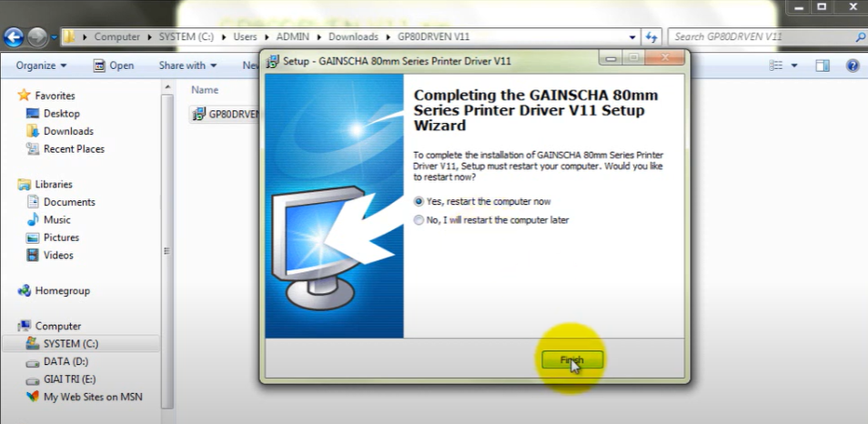Open the Share with menu
This screenshot has width=868, height=424.
pyautogui.click(x=187, y=66)
